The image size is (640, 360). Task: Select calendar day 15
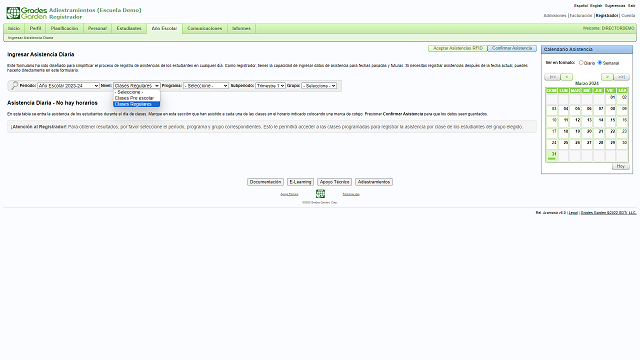[x=611, y=121]
